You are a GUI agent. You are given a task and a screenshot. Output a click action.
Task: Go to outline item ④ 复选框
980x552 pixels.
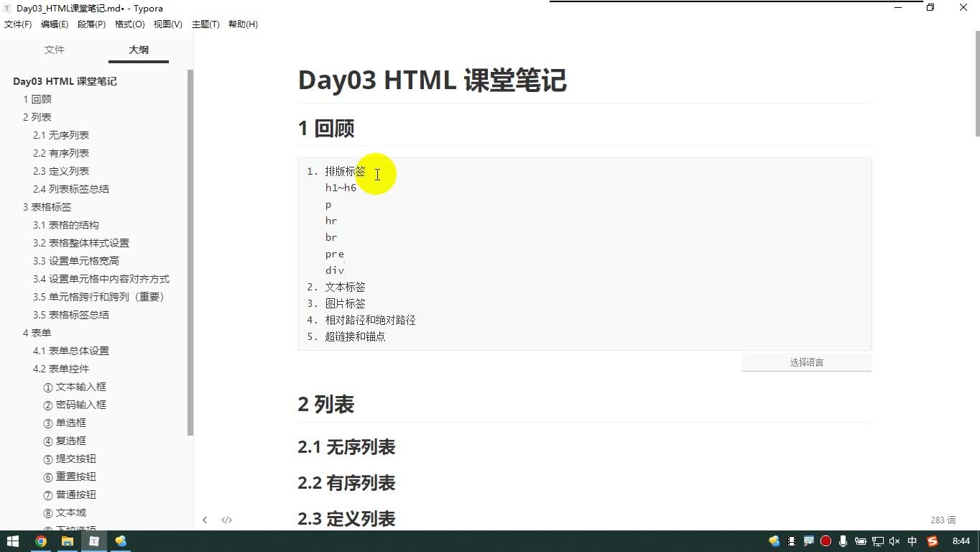pos(65,441)
